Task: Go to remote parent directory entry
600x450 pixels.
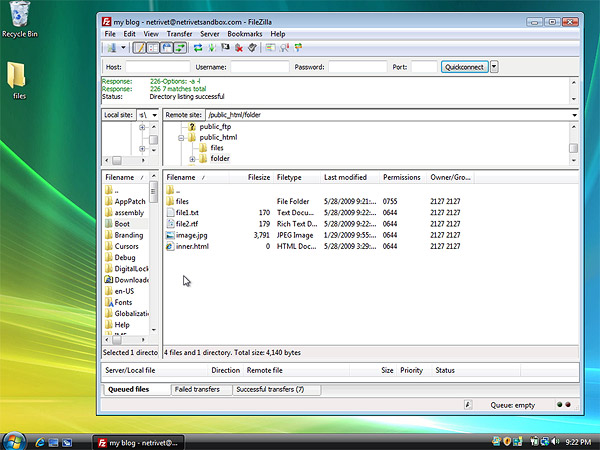Action: click(x=178, y=190)
